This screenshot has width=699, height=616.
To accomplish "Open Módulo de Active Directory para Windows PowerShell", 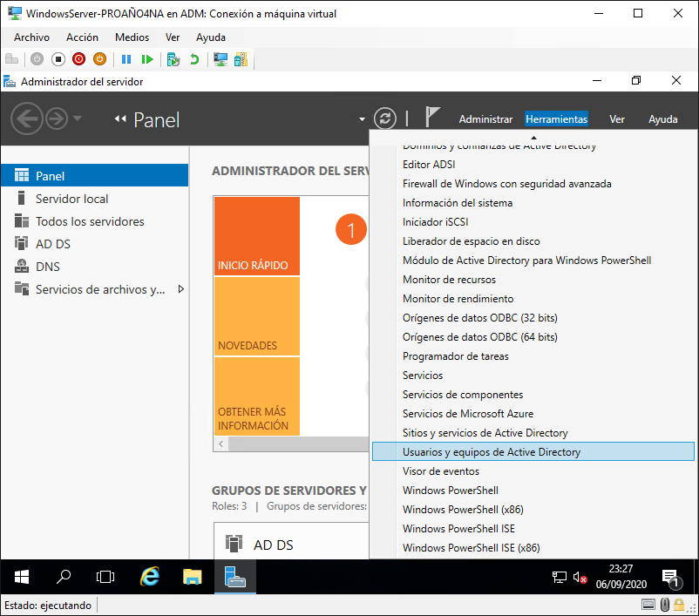I will (533, 261).
